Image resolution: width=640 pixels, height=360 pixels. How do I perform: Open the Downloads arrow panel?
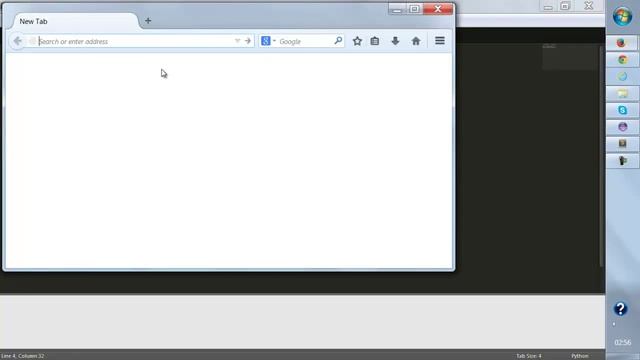(395, 41)
